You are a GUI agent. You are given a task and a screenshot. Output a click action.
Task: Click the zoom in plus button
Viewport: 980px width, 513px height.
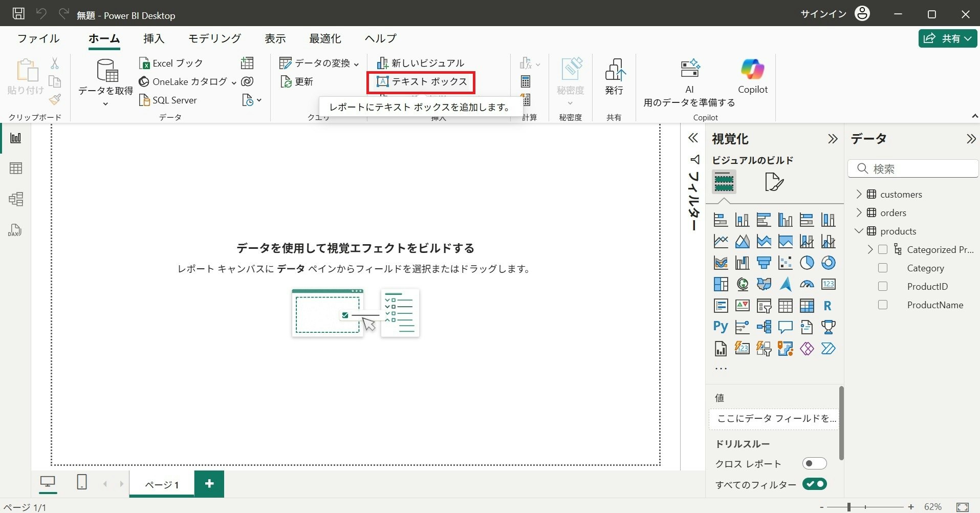point(911,507)
